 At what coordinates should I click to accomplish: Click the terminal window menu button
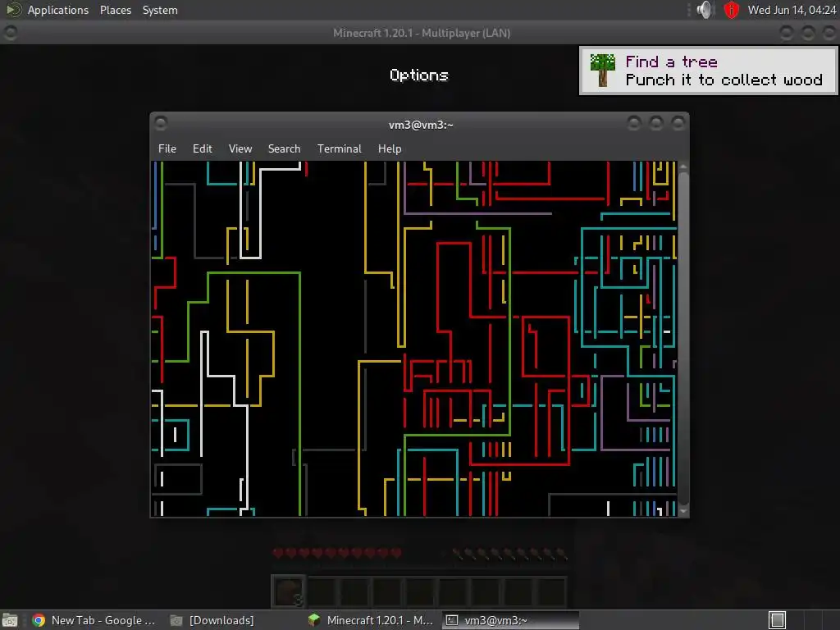(x=160, y=124)
